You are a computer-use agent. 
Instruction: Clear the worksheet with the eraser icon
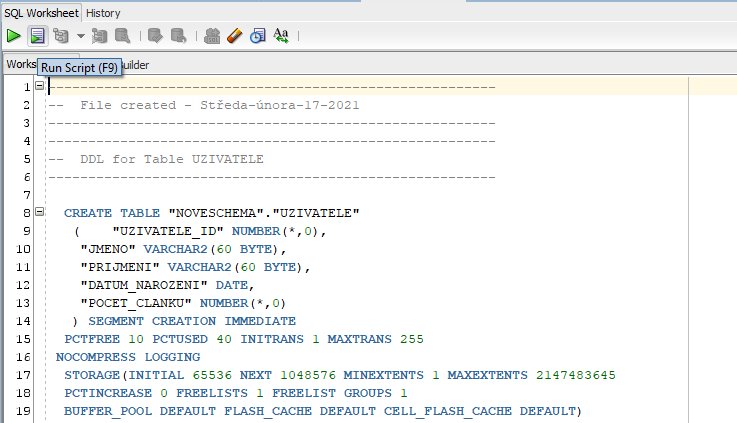click(235, 36)
